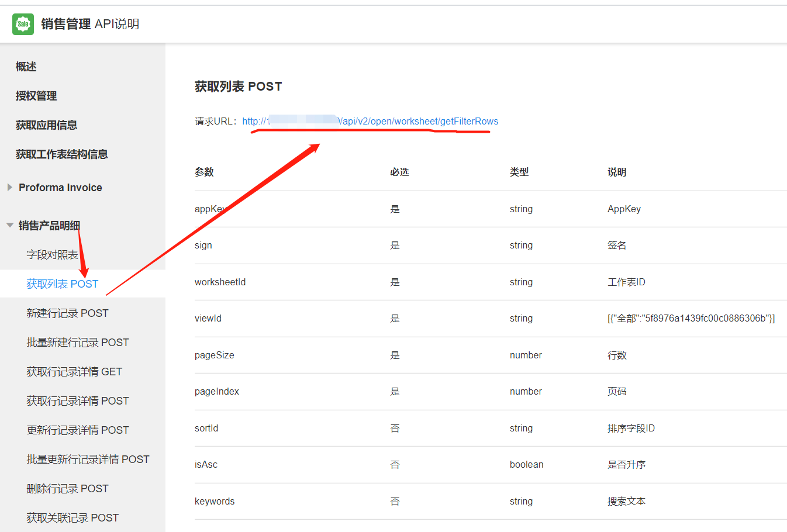This screenshot has width=787, height=532.
Task: Open 新建行记录 POST documentation
Action: 67,313
